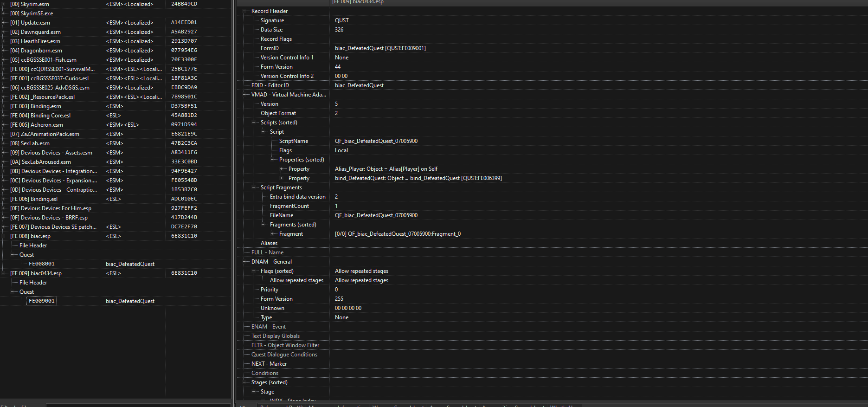Click the Signature value QUST

coord(342,20)
